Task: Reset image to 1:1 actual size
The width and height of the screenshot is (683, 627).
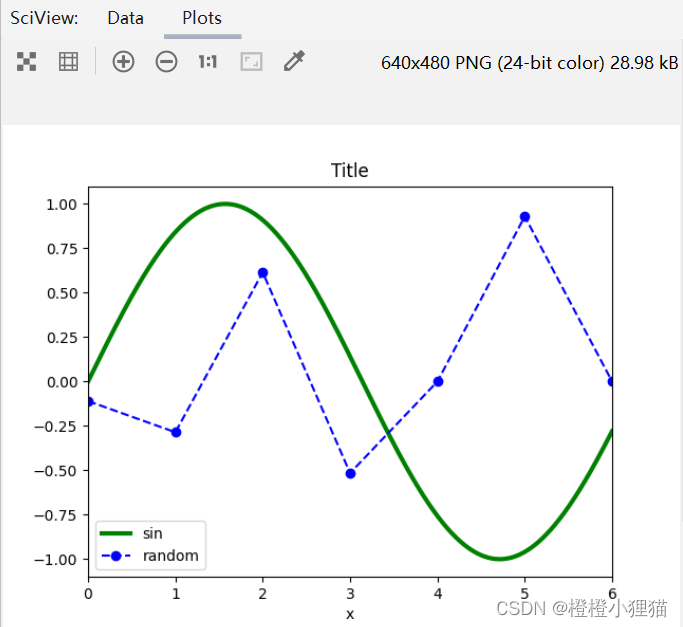Action: [x=207, y=62]
